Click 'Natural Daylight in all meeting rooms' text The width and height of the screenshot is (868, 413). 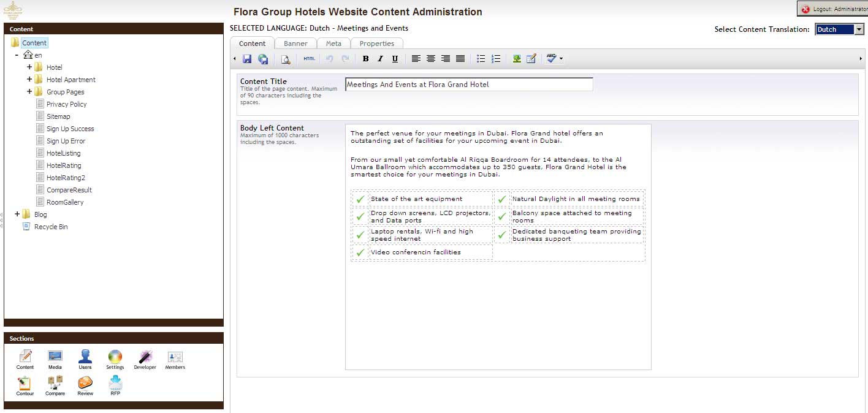point(576,199)
